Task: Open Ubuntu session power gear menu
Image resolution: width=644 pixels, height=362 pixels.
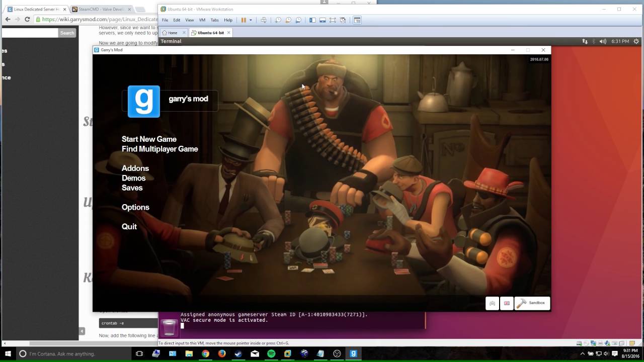Action: (x=636, y=41)
